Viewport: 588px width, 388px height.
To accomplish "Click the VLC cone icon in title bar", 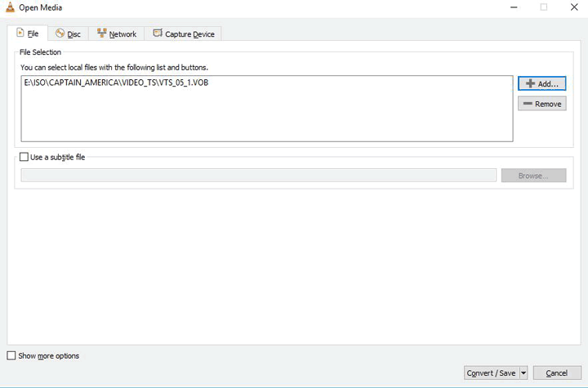I will tap(8, 7).
